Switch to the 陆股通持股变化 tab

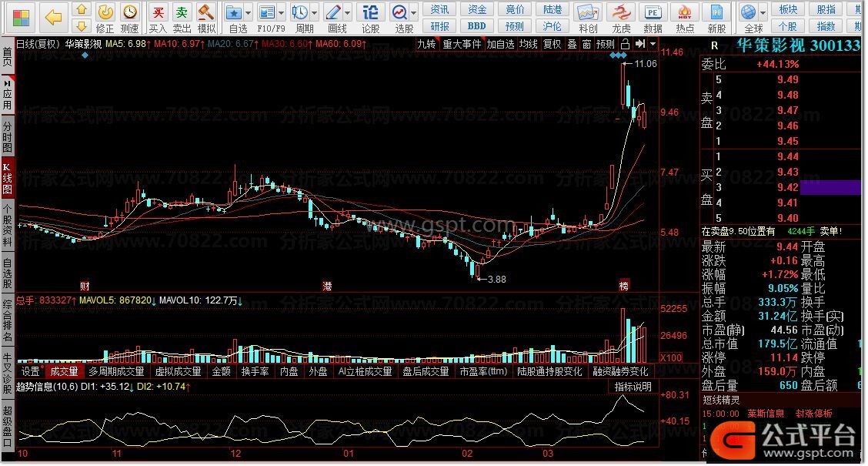(549, 371)
